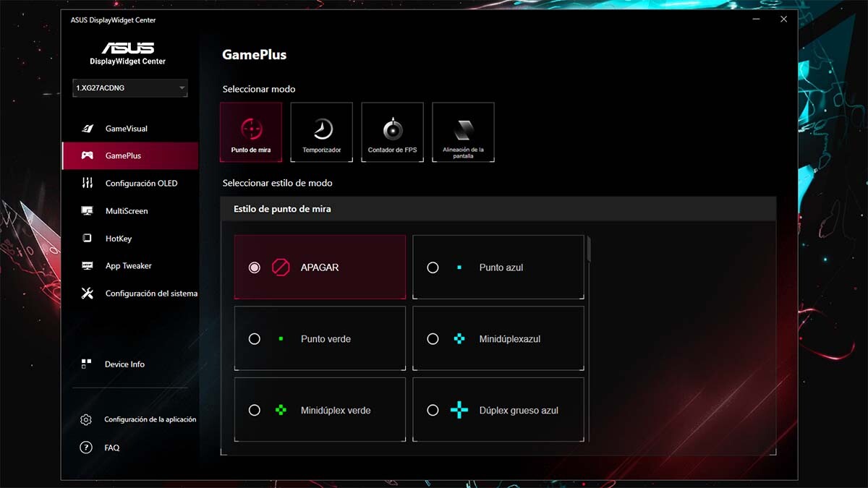Select Alineación de la pantalla mode

(464, 132)
